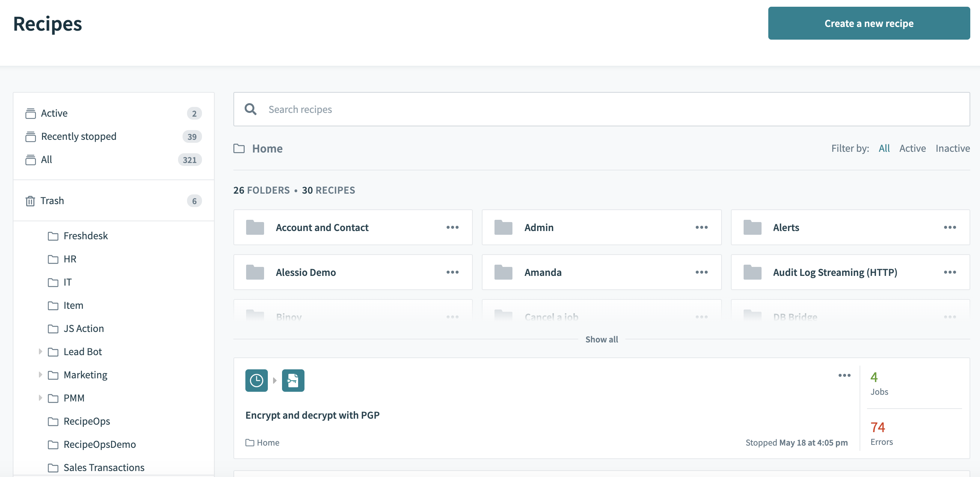Click the Home folder in left sidebar scrollbar
This screenshot has width=980, height=477.
(x=114, y=224)
